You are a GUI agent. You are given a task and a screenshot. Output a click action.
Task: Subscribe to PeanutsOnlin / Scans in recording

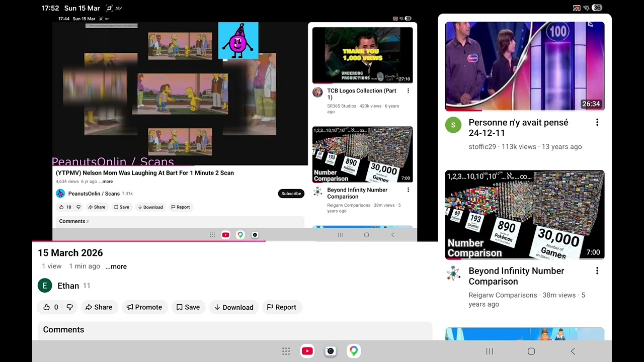point(291,194)
